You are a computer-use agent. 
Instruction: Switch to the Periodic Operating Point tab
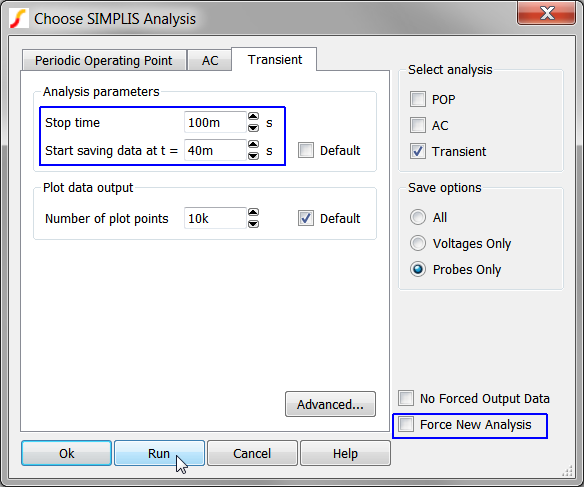(x=104, y=60)
